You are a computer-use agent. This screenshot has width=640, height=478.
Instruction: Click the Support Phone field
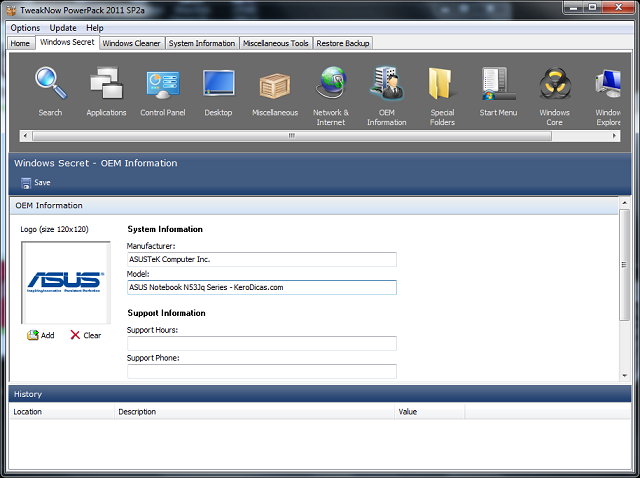[x=262, y=371]
